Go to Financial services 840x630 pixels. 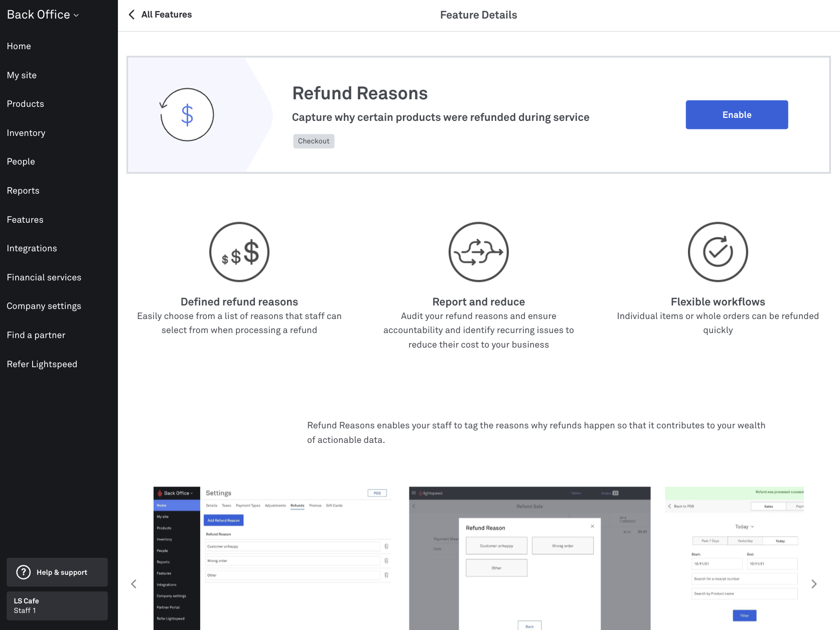click(44, 277)
